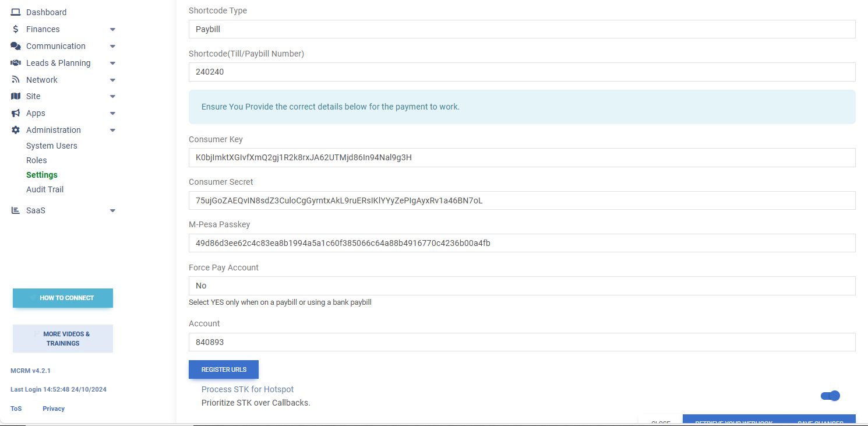Viewport: 868px width, 426px height.
Task: Click the Apps megaphone icon
Action: (16, 112)
